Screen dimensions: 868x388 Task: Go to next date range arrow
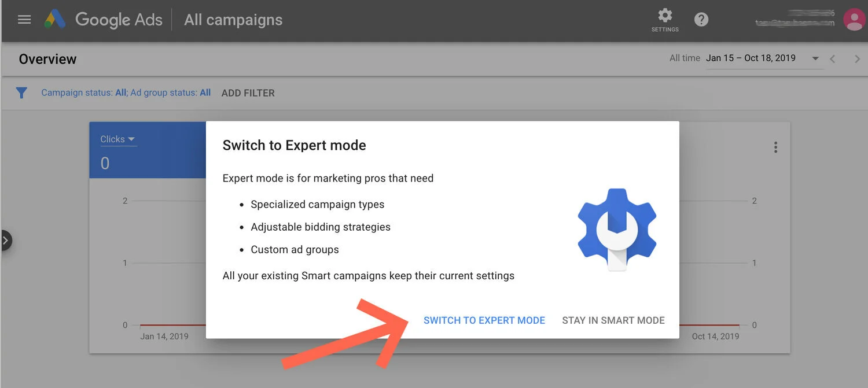[x=857, y=59]
